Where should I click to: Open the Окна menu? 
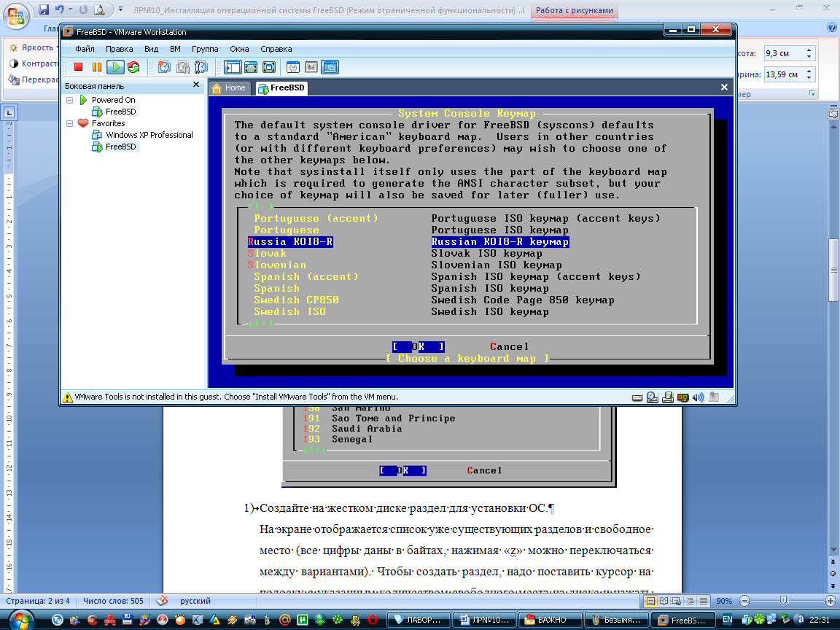(x=239, y=49)
